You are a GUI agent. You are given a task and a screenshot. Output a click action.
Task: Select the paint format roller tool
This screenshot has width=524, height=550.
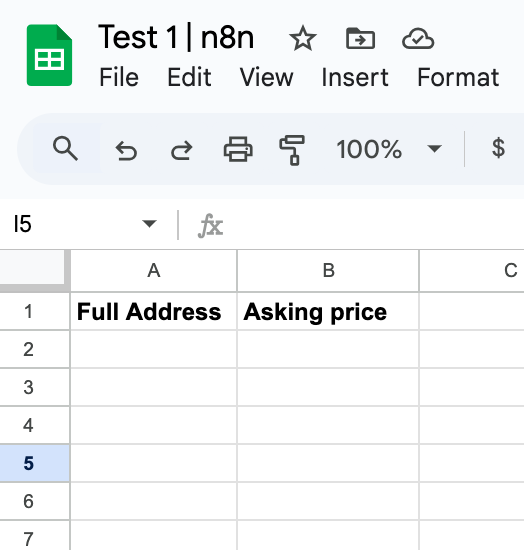292,150
